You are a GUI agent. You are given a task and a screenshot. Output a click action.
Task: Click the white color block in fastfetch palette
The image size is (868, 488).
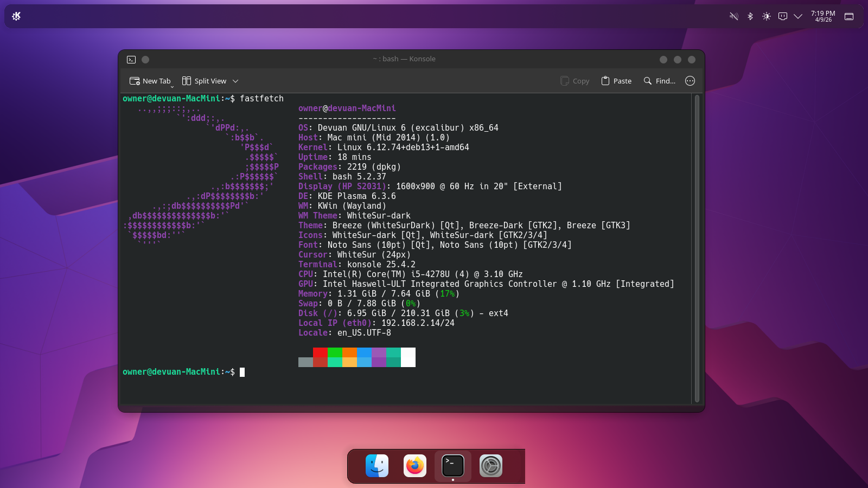(408, 357)
